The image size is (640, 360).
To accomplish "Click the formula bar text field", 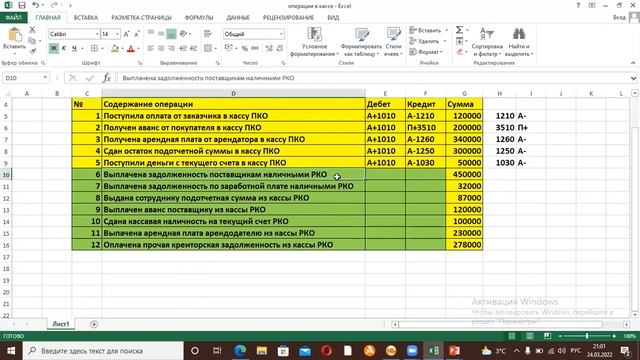I will (x=373, y=78).
